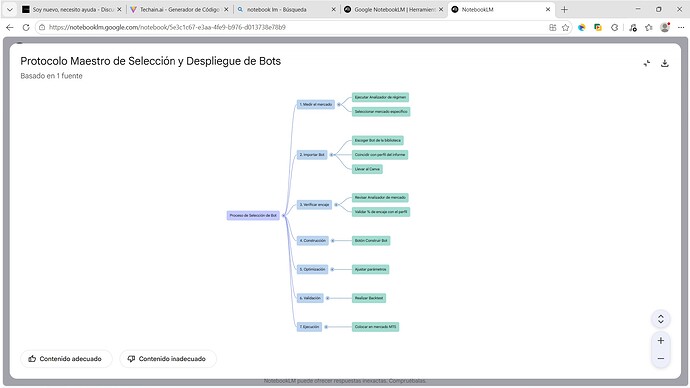Image resolution: width=690 pixels, height=388 pixels.
Task: Open 'Botón Construir Bot' node
Action: tap(371, 241)
